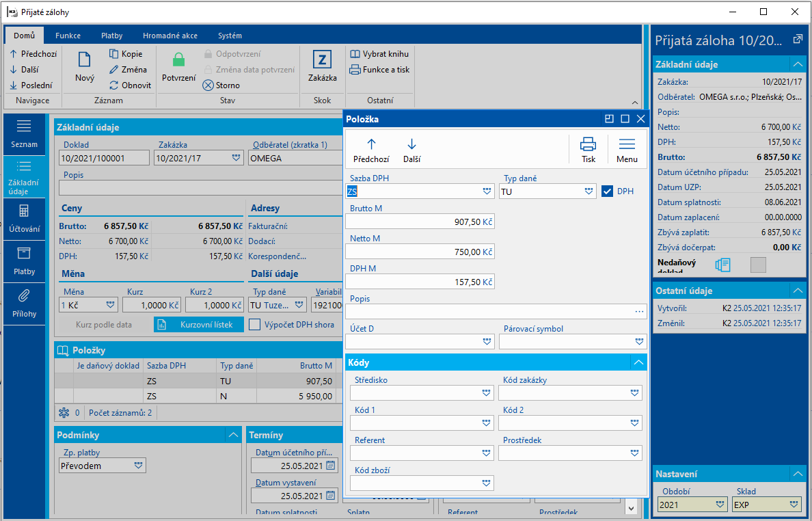Open the Účtování calculator sidebar icon
812x521 pixels.
coord(24,211)
